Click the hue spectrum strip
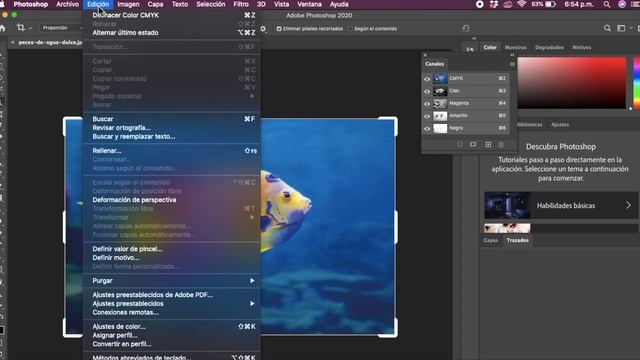This screenshot has width=640, height=360. click(636, 83)
